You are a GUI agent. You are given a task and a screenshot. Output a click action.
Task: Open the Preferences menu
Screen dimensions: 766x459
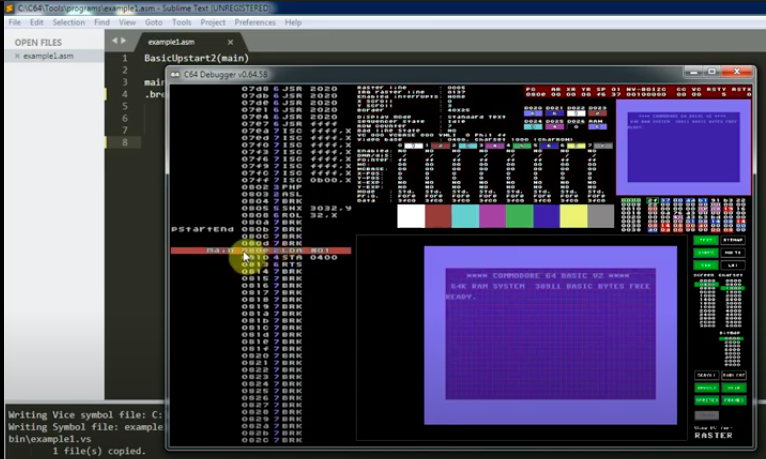click(255, 22)
